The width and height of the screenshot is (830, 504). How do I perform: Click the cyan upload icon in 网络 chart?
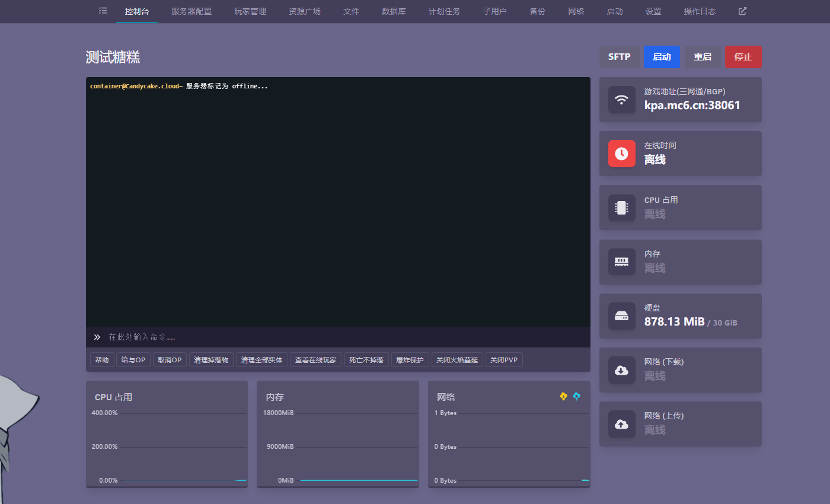577,396
